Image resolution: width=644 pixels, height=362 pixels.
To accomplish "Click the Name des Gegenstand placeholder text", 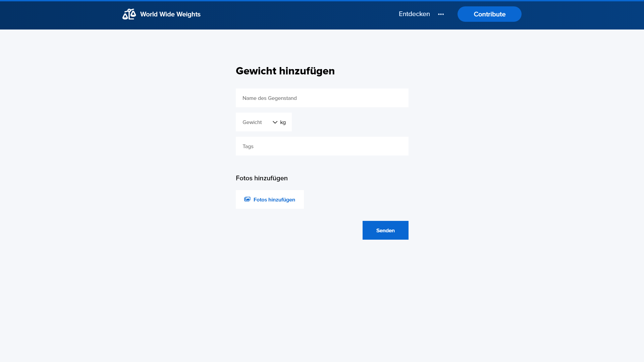I will click(x=269, y=98).
